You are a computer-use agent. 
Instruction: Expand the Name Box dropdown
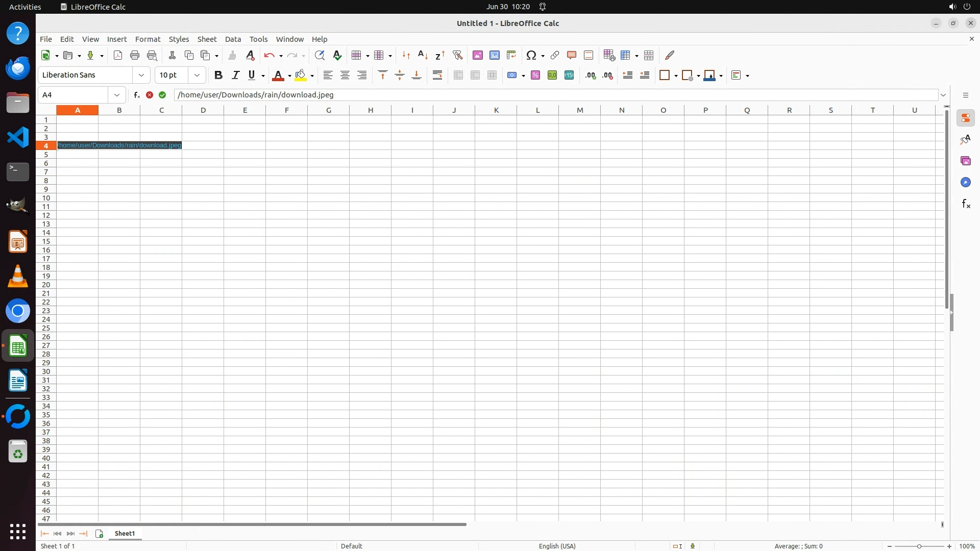117,95
